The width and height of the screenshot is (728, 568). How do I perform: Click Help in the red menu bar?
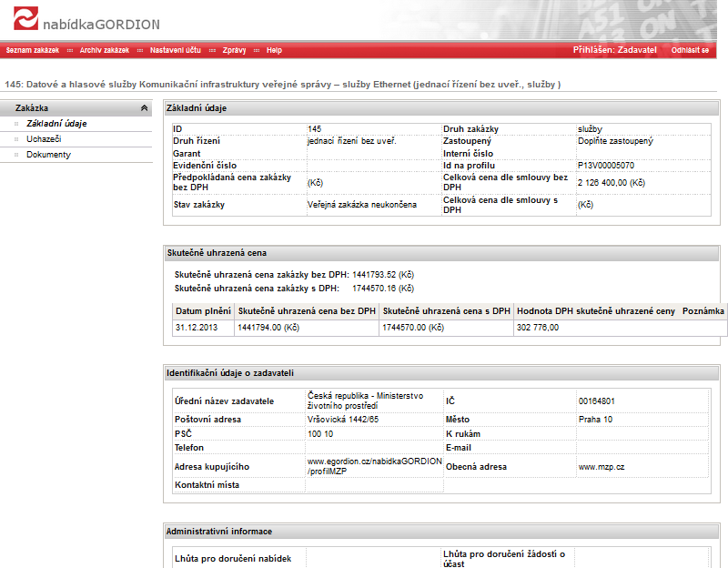click(274, 50)
